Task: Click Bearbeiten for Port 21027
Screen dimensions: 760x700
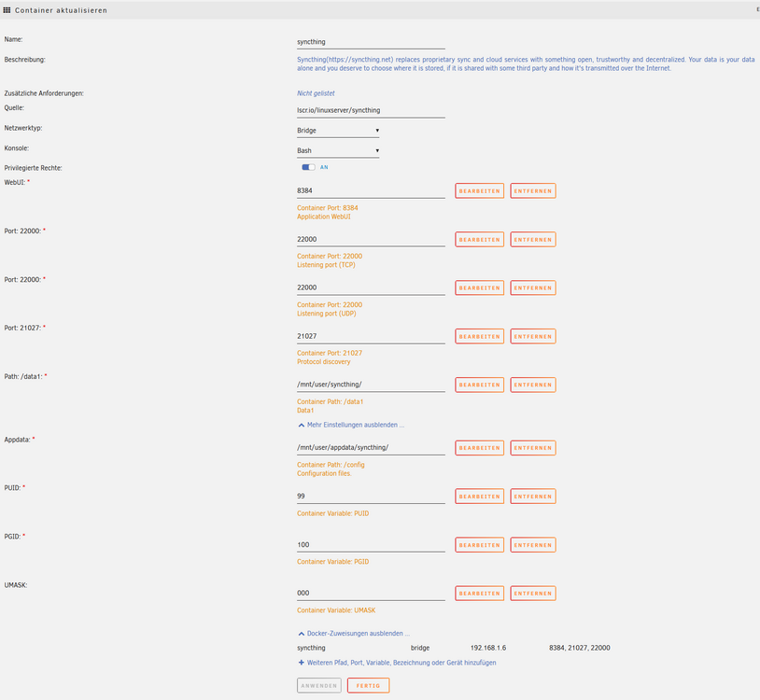Action: click(479, 336)
